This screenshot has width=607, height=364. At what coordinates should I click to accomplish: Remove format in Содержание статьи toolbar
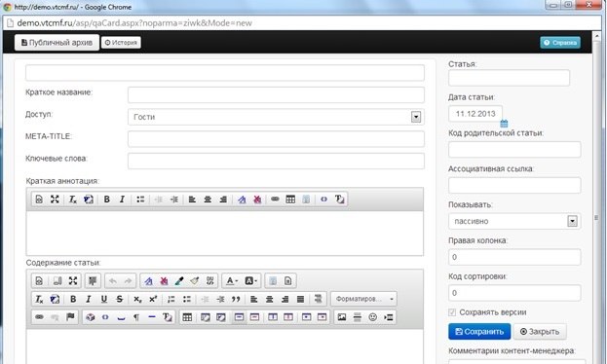(x=39, y=299)
